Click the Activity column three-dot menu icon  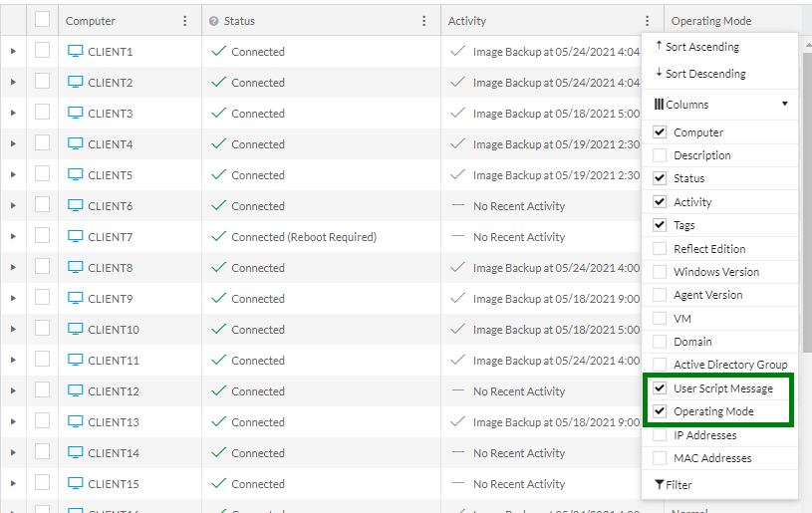tap(648, 21)
